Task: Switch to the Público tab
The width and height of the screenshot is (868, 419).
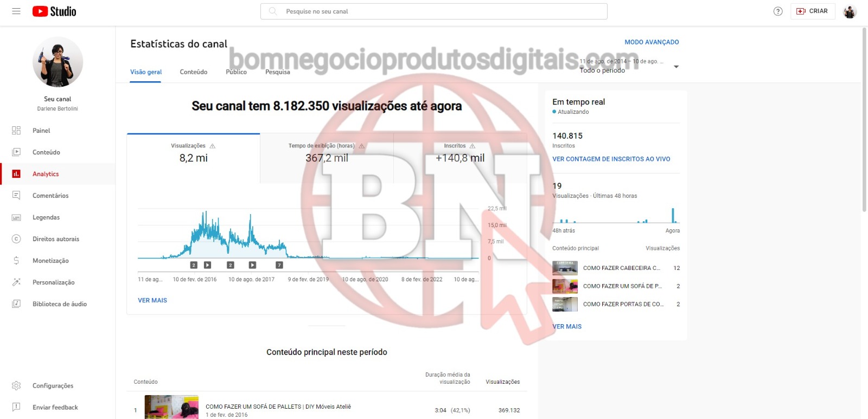Action: [236, 72]
